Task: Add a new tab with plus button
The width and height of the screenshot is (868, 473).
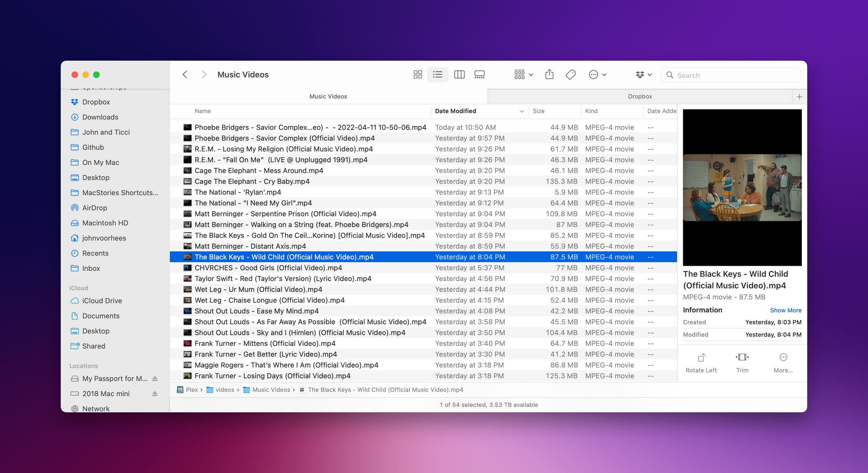Action: (799, 97)
